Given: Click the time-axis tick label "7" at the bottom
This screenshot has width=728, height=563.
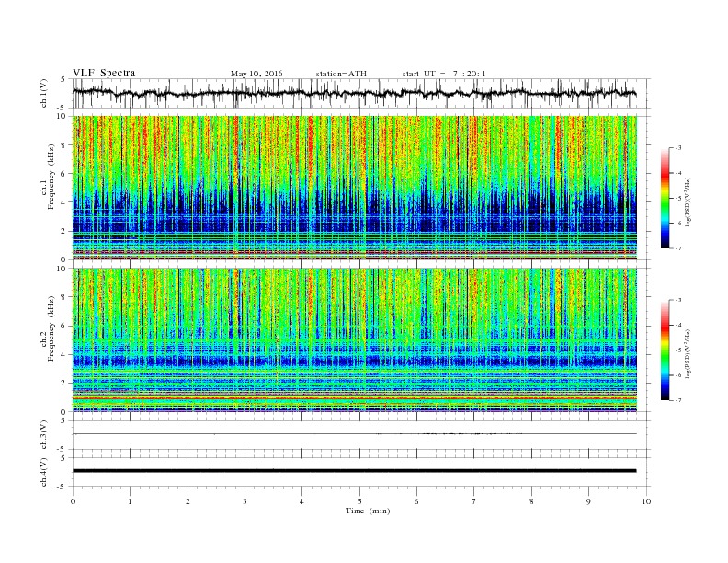Looking at the screenshot, I should 474,501.
